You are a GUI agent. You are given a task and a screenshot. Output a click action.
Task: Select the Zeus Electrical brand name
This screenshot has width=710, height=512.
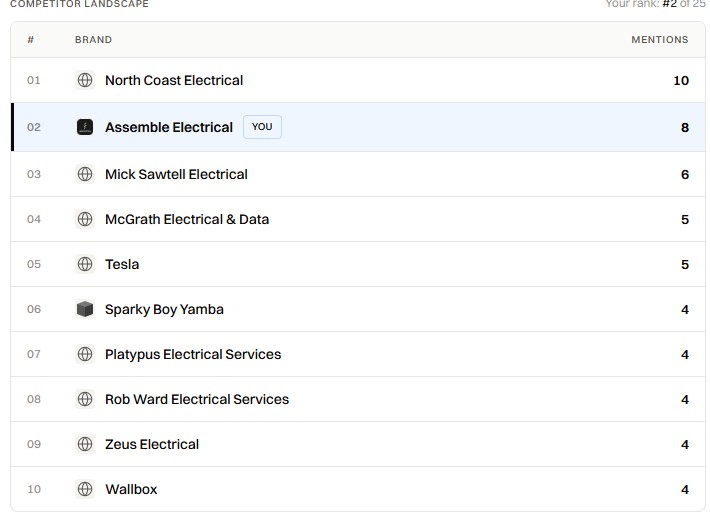[x=152, y=444]
